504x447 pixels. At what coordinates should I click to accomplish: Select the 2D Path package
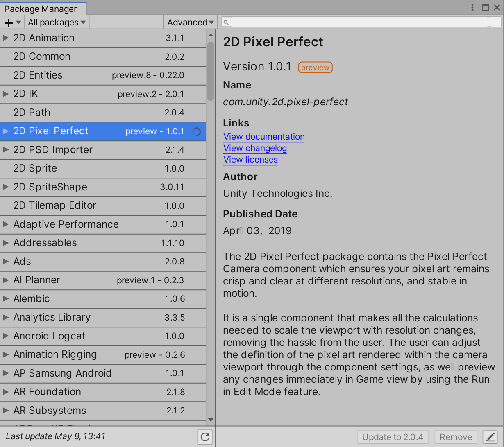(103, 113)
